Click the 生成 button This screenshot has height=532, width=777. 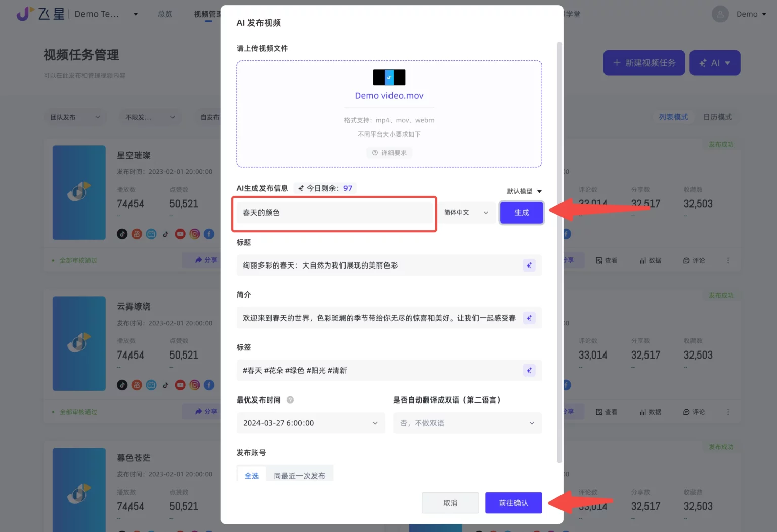(x=521, y=212)
